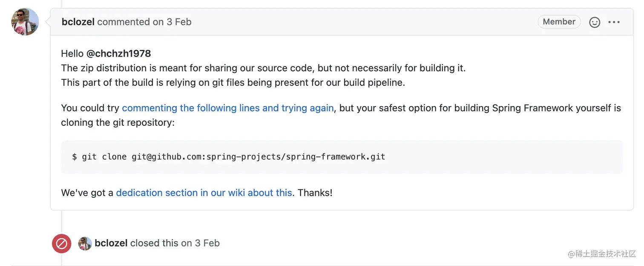Open the emoji reaction picker
The width and height of the screenshot is (644, 266).
tap(595, 22)
